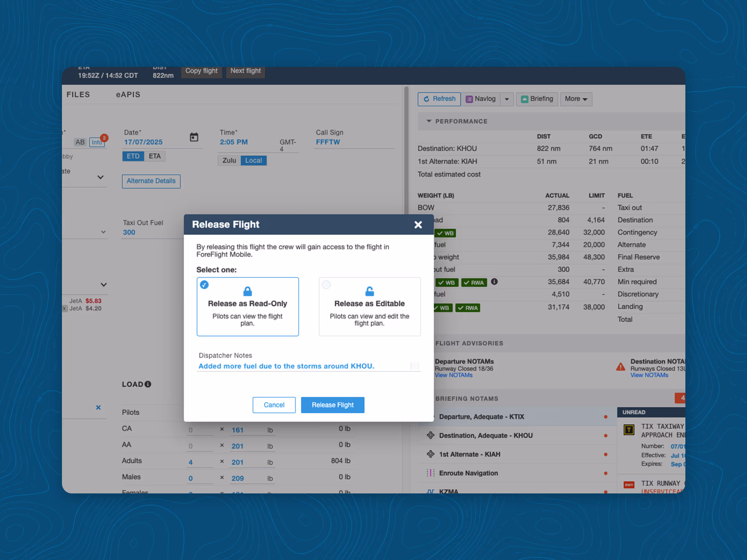Click the Release Flight button
The height and width of the screenshot is (560, 747).
tap(332, 405)
